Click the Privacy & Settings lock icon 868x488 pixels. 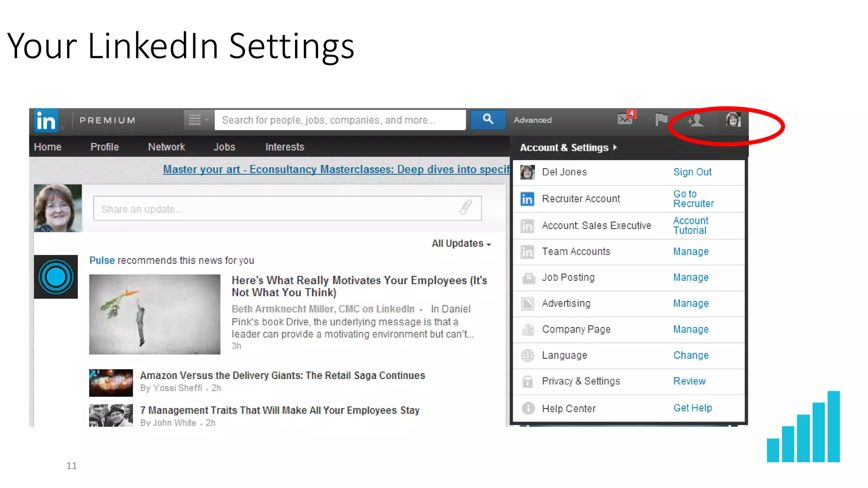(x=528, y=382)
